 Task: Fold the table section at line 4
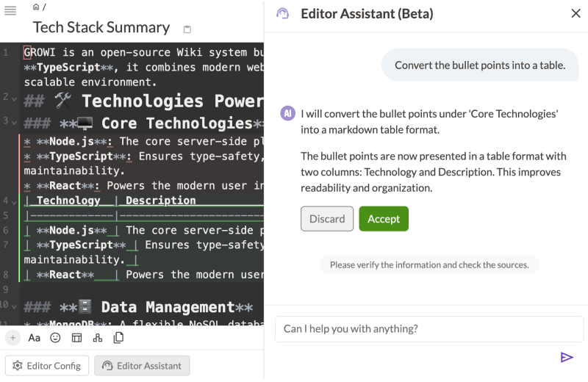click(14, 201)
